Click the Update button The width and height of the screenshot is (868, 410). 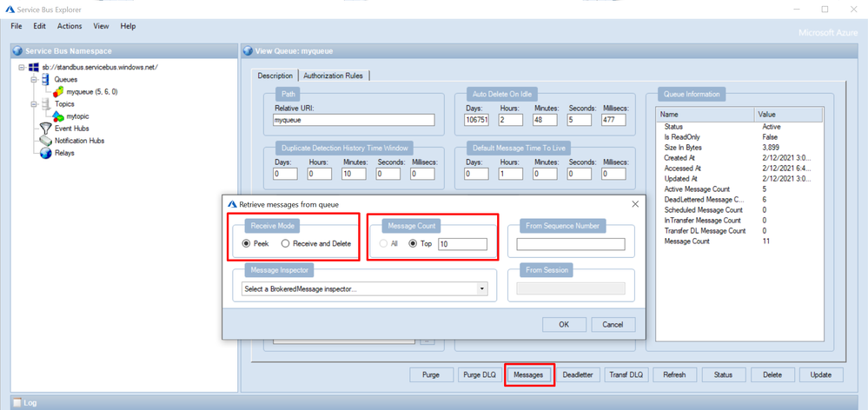pos(821,374)
